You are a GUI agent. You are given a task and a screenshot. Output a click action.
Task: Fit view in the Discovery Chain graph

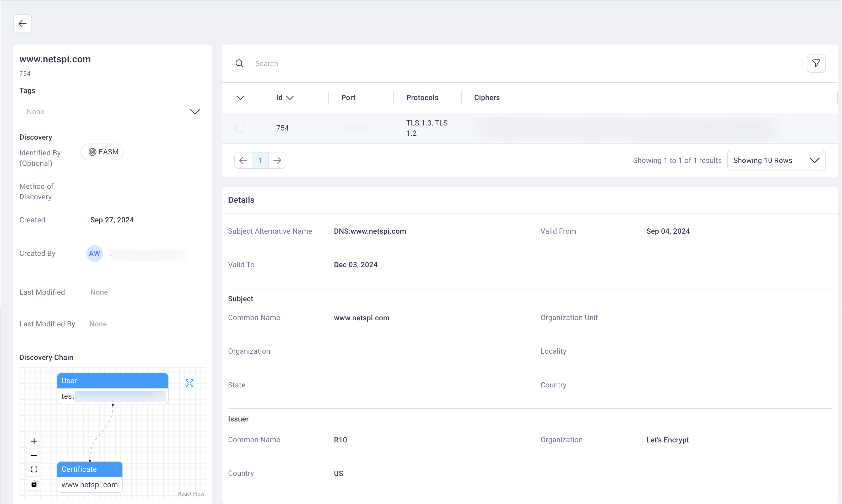coord(34,470)
